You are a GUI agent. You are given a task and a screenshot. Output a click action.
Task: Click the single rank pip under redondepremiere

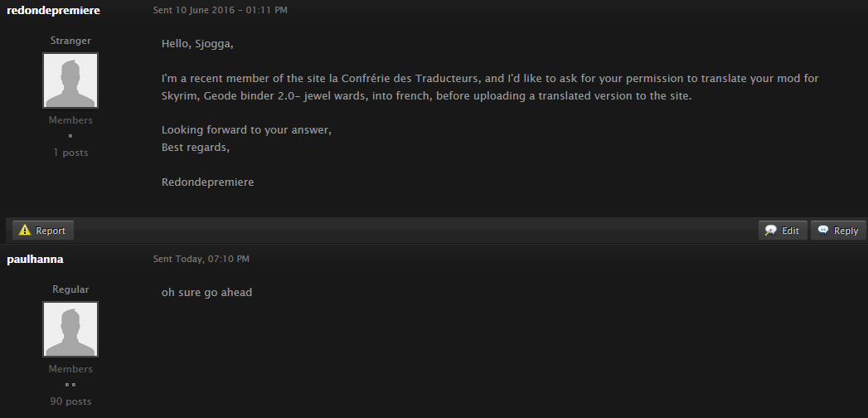(x=70, y=136)
